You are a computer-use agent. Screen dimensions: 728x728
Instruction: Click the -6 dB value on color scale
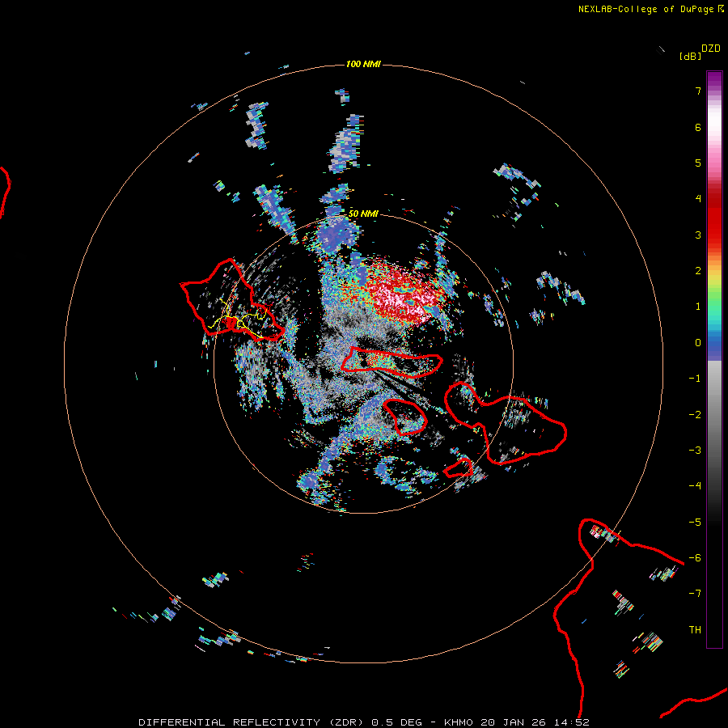(695, 558)
